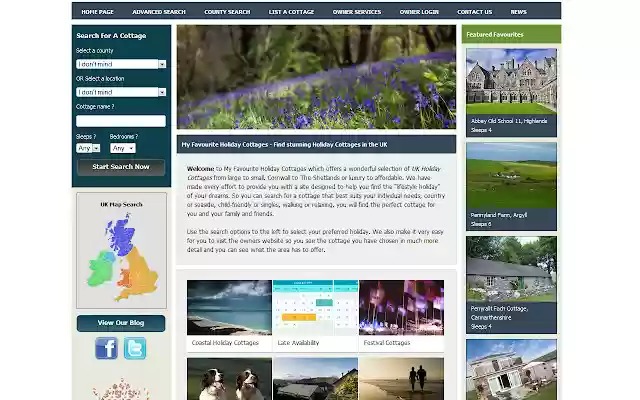Open Pennyland Farm, Argyll link
The width and height of the screenshot is (640, 400).
(498, 215)
